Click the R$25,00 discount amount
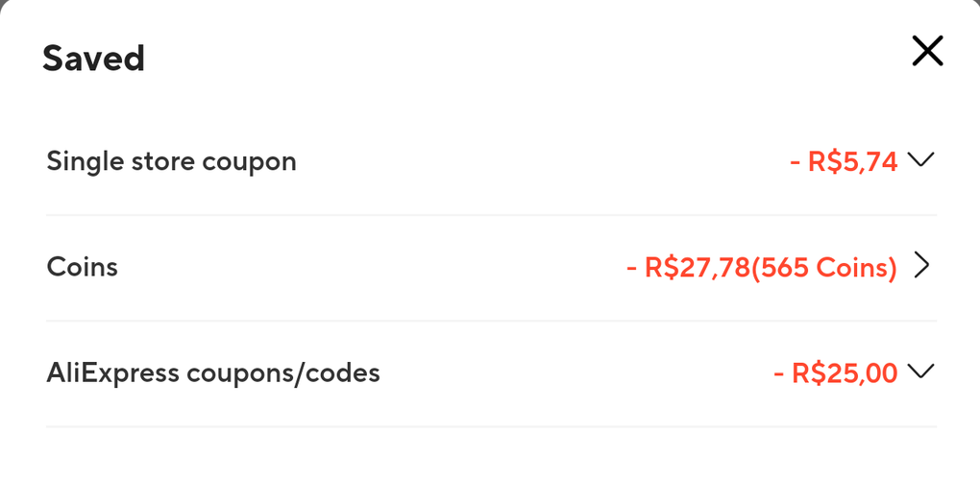The image size is (980, 480). [845, 372]
